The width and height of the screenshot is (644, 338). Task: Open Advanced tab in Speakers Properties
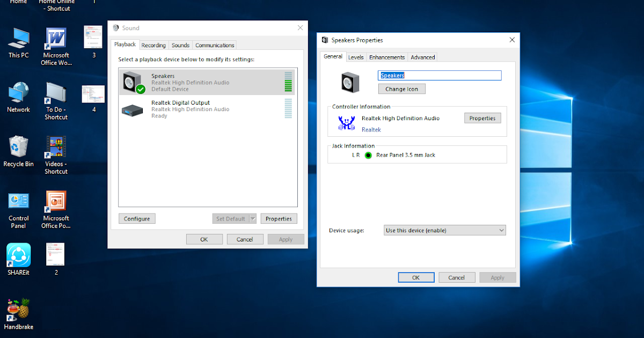[423, 57]
